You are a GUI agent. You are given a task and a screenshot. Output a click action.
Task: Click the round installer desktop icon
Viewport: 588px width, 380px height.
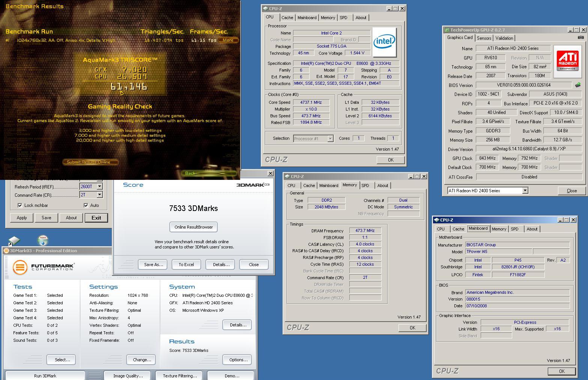click(43, 241)
